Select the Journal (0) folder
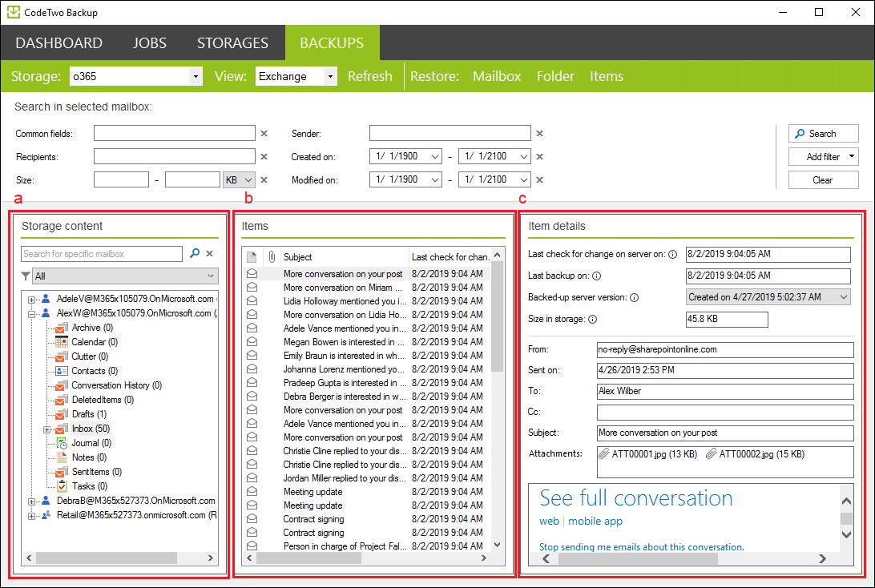 pyautogui.click(x=91, y=443)
